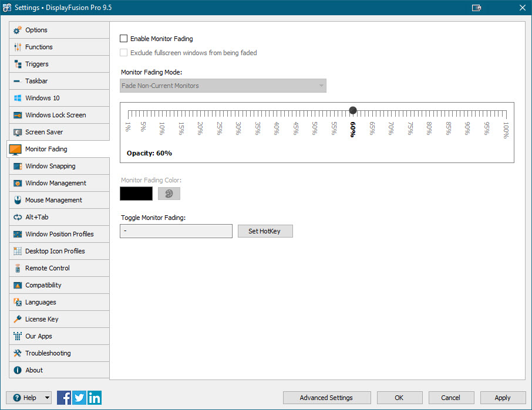The width and height of the screenshot is (532, 410).
Task: Click the color palette picker button
Action: click(169, 194)
